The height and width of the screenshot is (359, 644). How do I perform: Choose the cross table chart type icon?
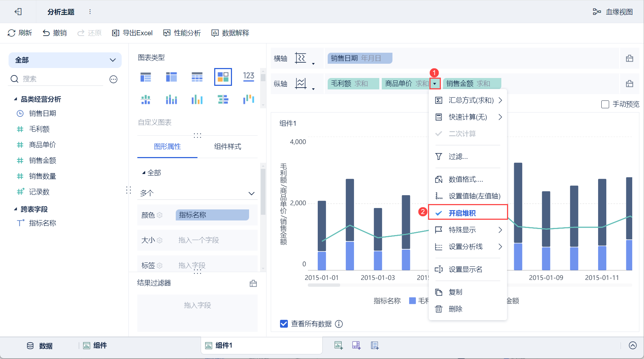point(171,77)
